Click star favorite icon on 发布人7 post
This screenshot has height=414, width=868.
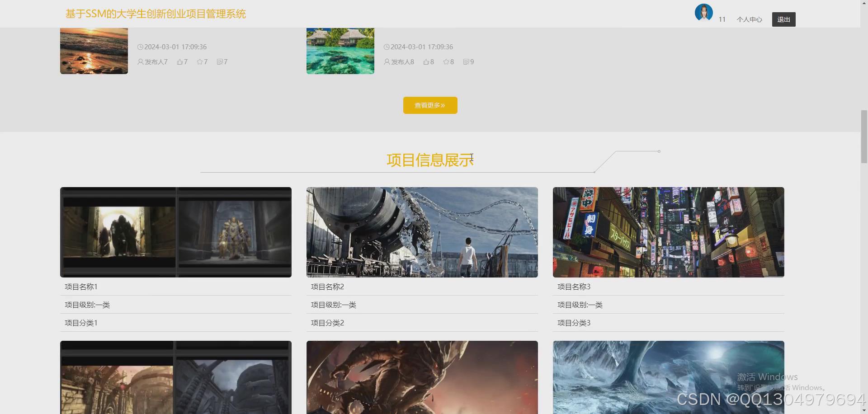click(200, 62)
